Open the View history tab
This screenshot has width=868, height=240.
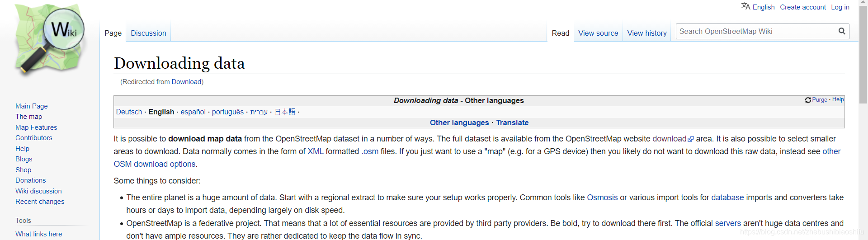click(647, 33)
